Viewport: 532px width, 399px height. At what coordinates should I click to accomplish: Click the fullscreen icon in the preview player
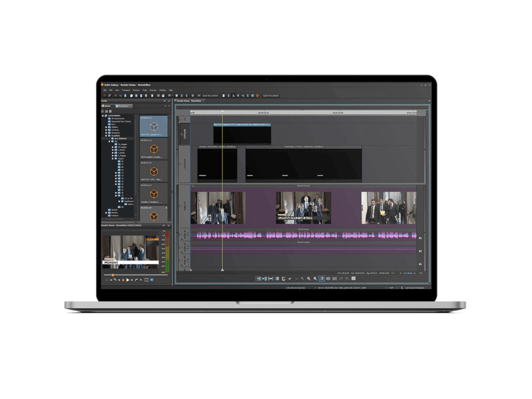tap(146, 279)
